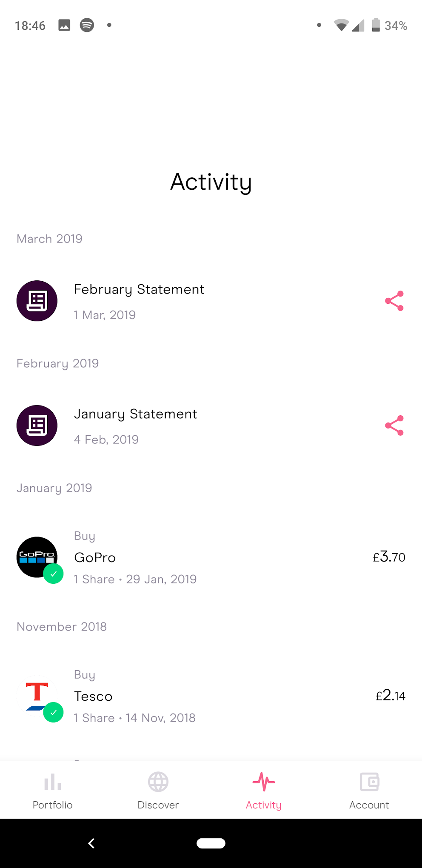Tap the Tesco company logo

[x=37, y=696]
